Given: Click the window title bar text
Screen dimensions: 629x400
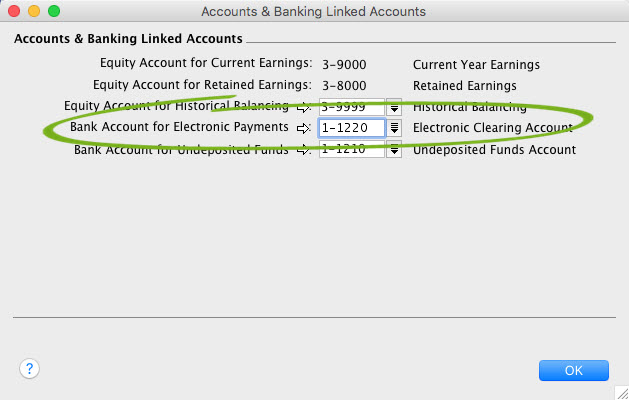Looking at the screenshot, I should 313,12.
